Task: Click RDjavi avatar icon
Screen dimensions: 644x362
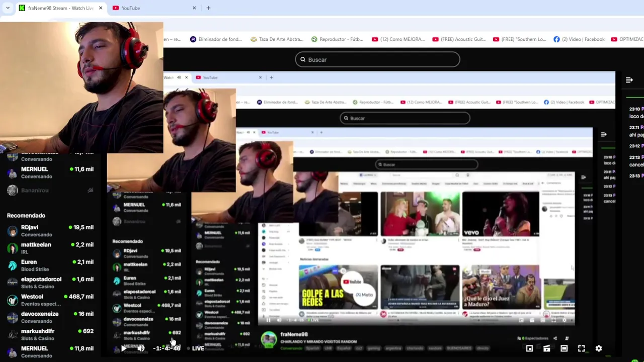Action: [13, 231]
